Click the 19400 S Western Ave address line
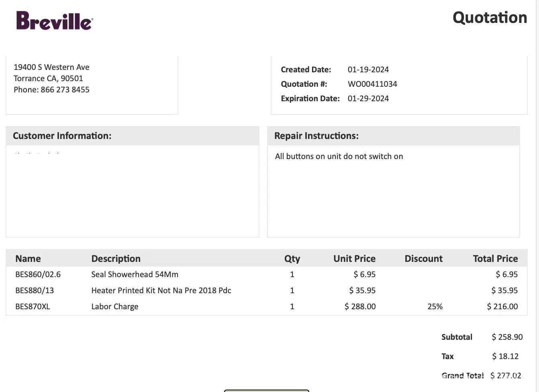 pos(51,67)
